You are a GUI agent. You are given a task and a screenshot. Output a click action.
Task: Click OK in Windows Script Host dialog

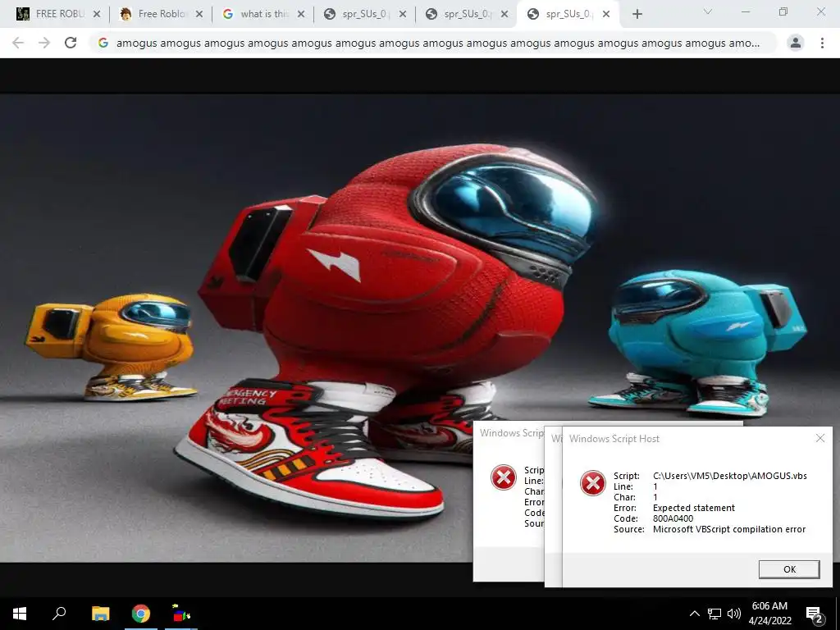(789, 569)
